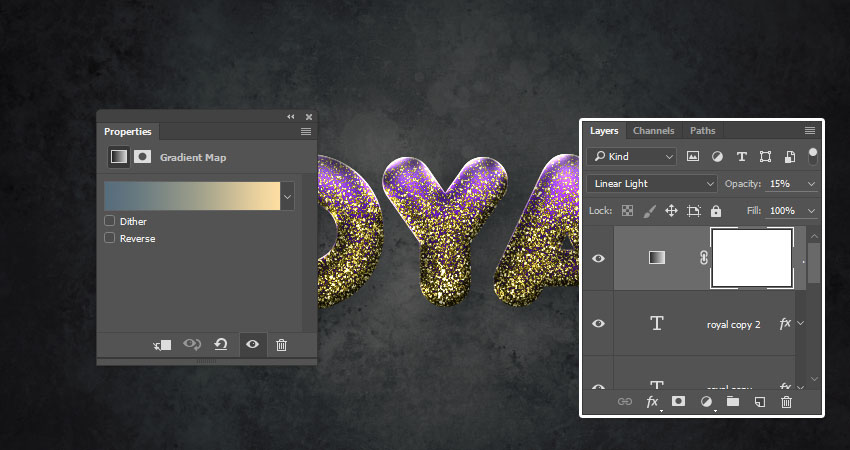Add a layer mask from Layers panel footer
Image resolution: width=850 pixels, height=450 pixels.
678,401
